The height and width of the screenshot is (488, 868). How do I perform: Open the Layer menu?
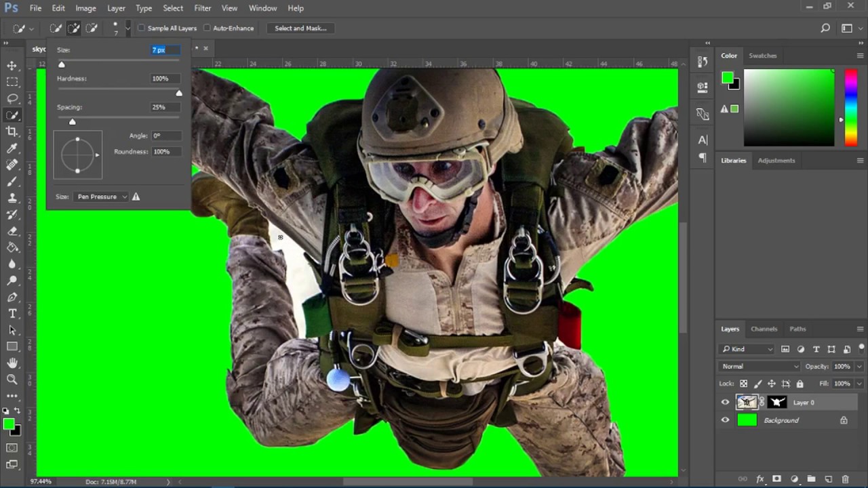click(116, 8)
